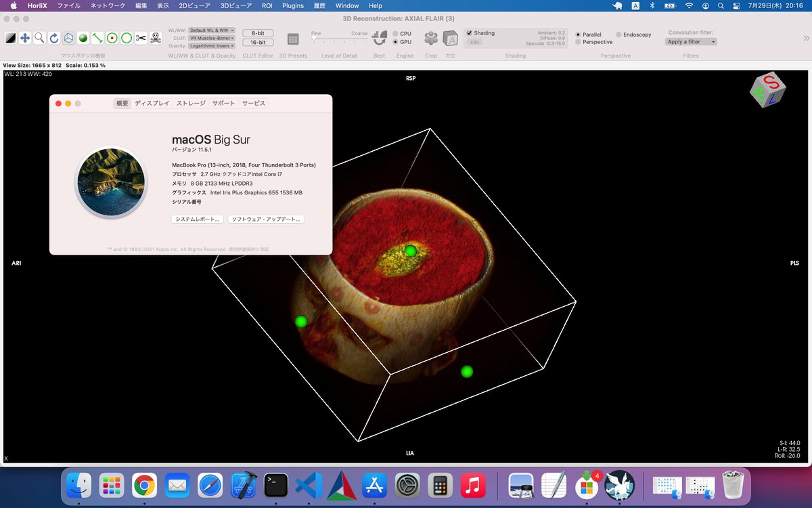This screenshot has height=508, width=812.
Task: Select the green sphere 3D point tool
Action: [83, 38]
